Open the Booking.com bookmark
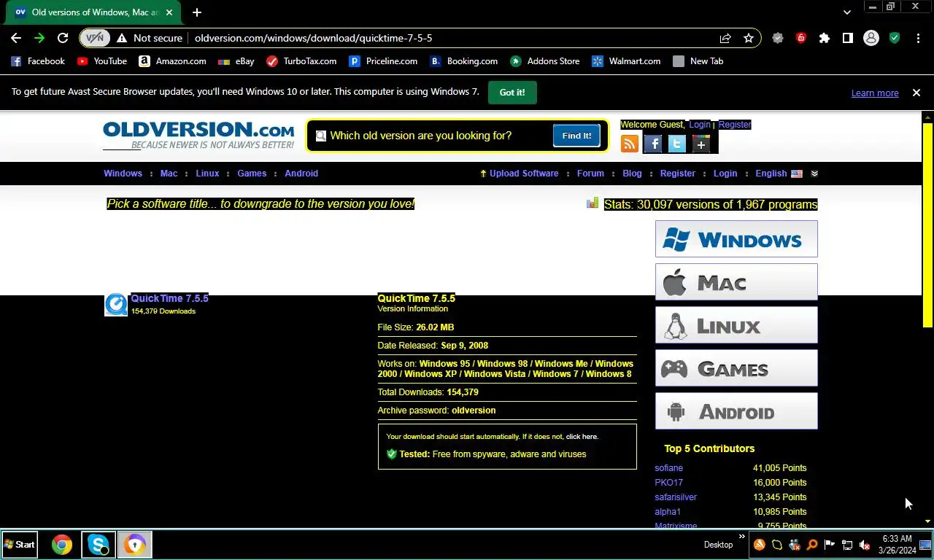 [464, 61]
